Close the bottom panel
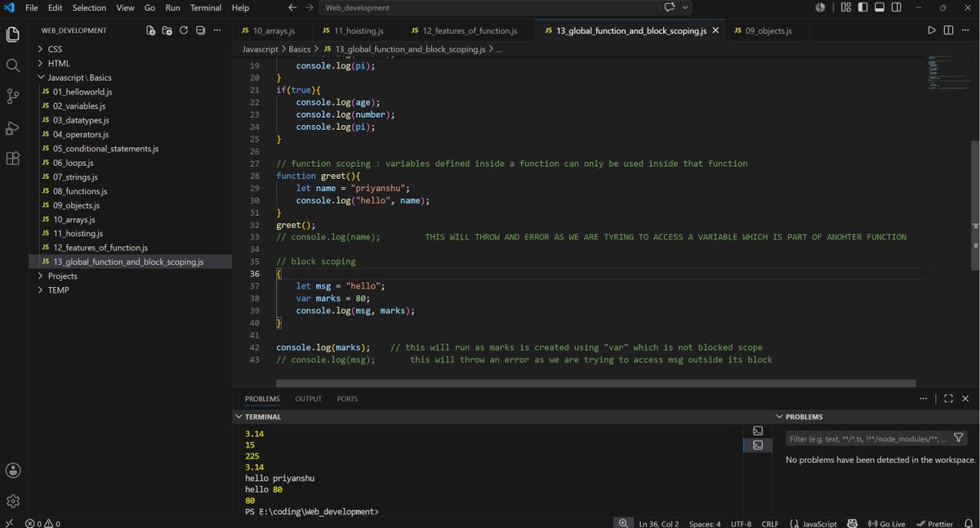This screenshot has height=528, width=980. click(x=965, y=399)
